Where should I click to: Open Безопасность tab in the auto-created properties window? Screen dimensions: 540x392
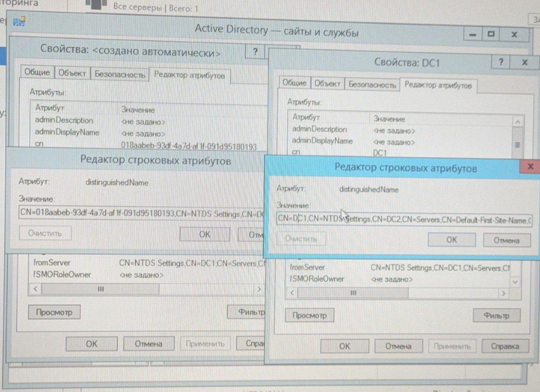(120, 74)
